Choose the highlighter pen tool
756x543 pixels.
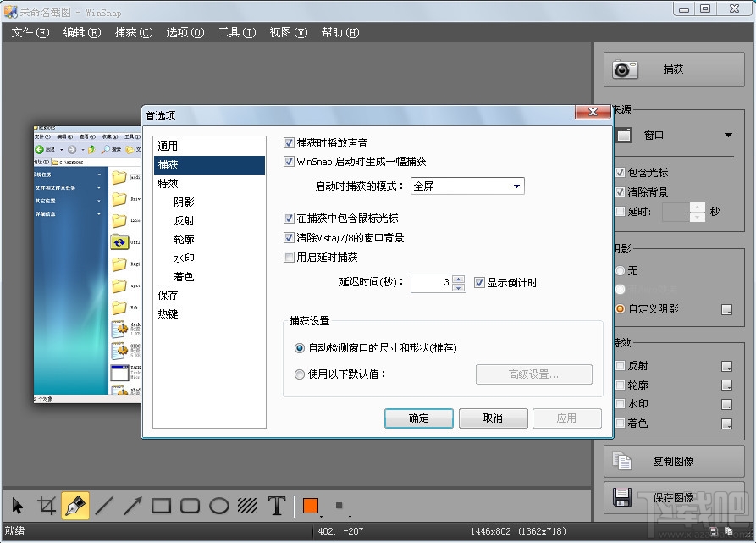pos(76,506)
